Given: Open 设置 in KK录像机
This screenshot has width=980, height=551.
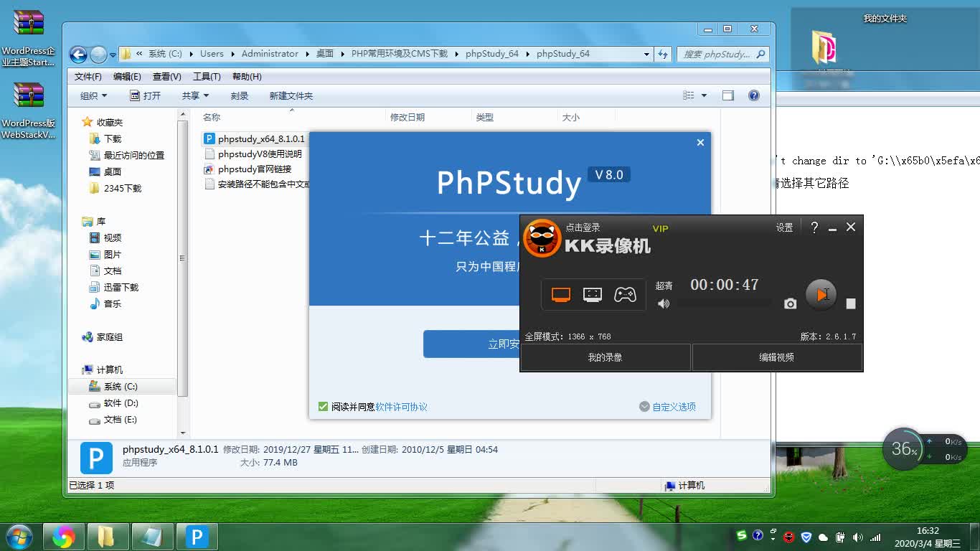Looking at the screenshot, I should [x=784, y=227].
